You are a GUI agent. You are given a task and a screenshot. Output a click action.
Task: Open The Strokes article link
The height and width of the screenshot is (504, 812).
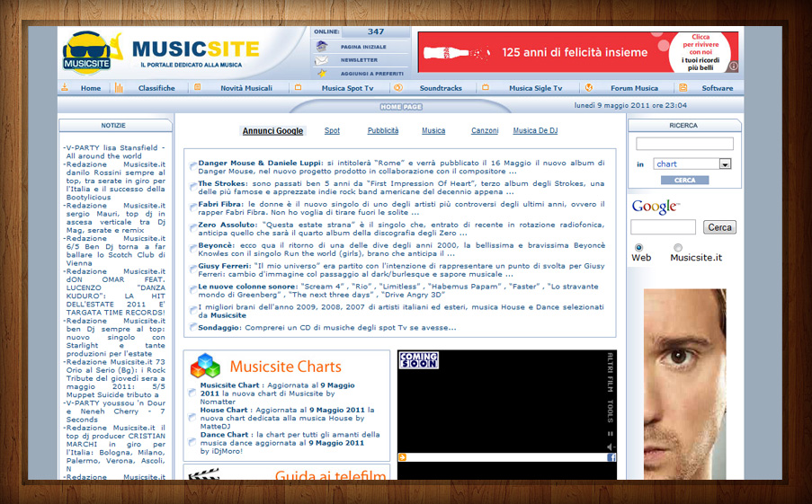point(222,183)
